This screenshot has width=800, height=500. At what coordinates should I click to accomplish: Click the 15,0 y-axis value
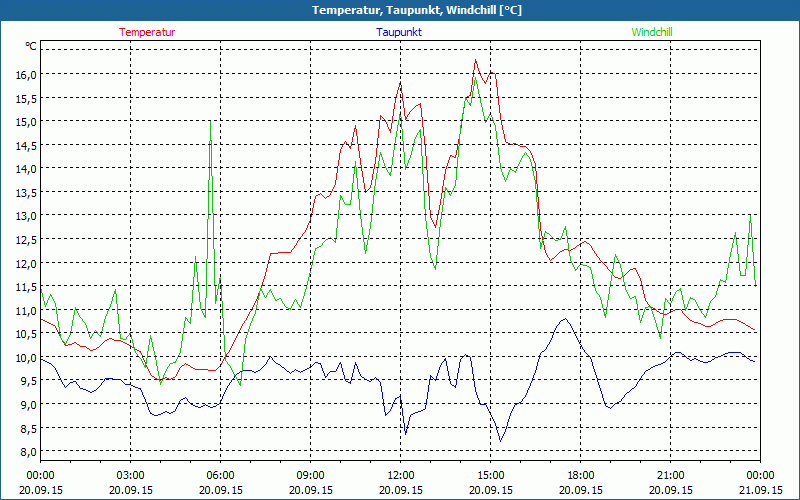click(x=27, y=121)
